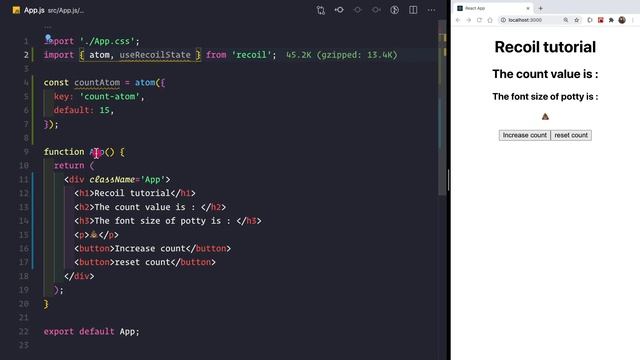The image size is (640, 360).
Task: Go forward in the browser
Action: click(x=468, y=20)
